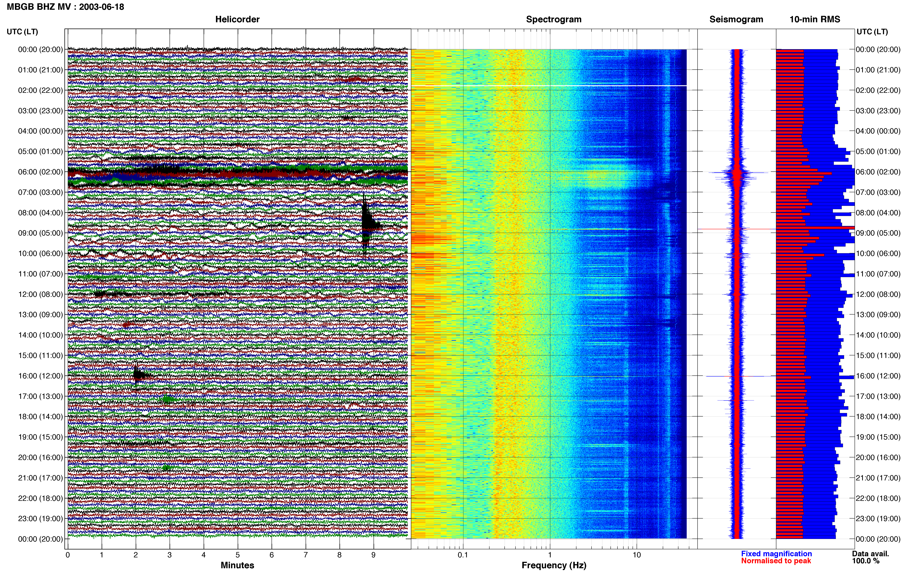
Task: Click the '1' frequency tick label
Action: (x=550, y=555)
